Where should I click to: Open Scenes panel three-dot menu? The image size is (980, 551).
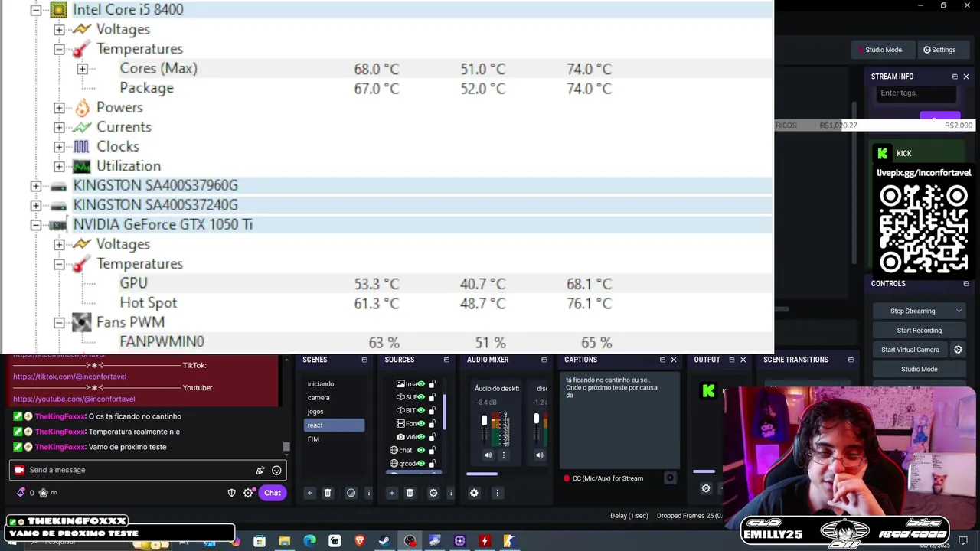[x=368, y=493]
